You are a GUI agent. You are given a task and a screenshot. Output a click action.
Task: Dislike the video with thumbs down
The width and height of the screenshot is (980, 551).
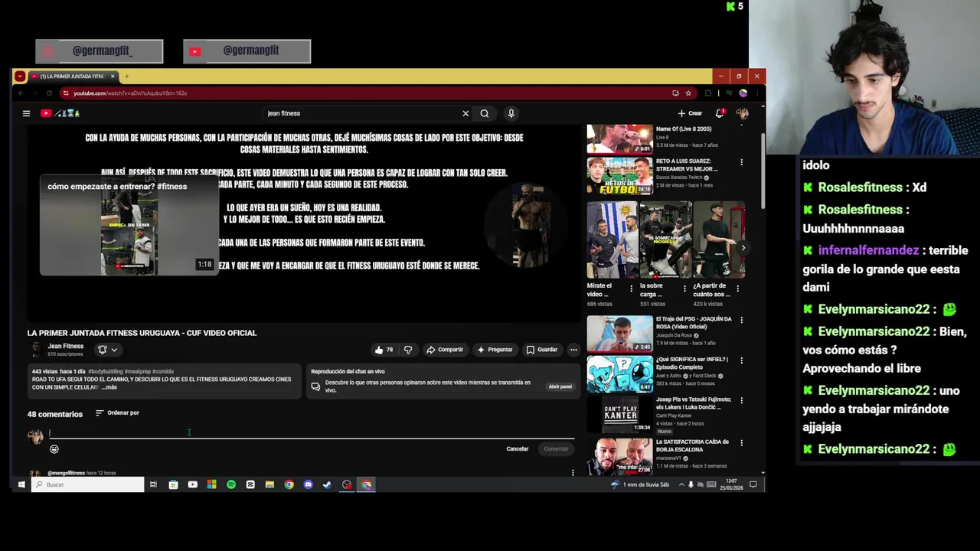tap(408, 350)
